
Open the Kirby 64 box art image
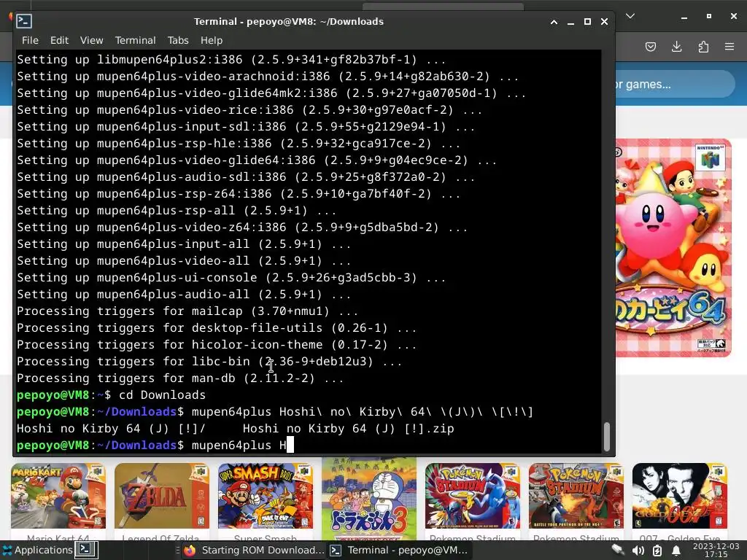pos(673,248)
